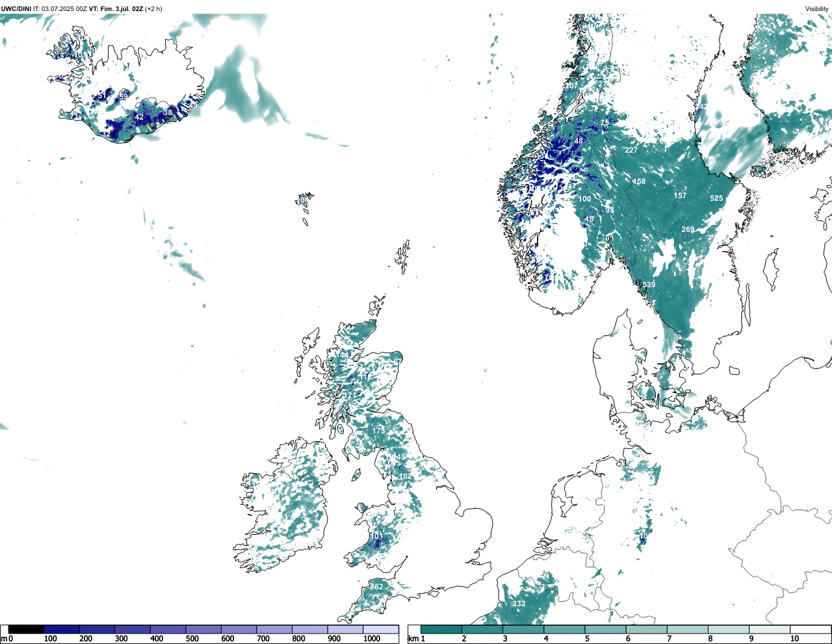Click the '(+2 h)' forecast offset text

[154, 8]
